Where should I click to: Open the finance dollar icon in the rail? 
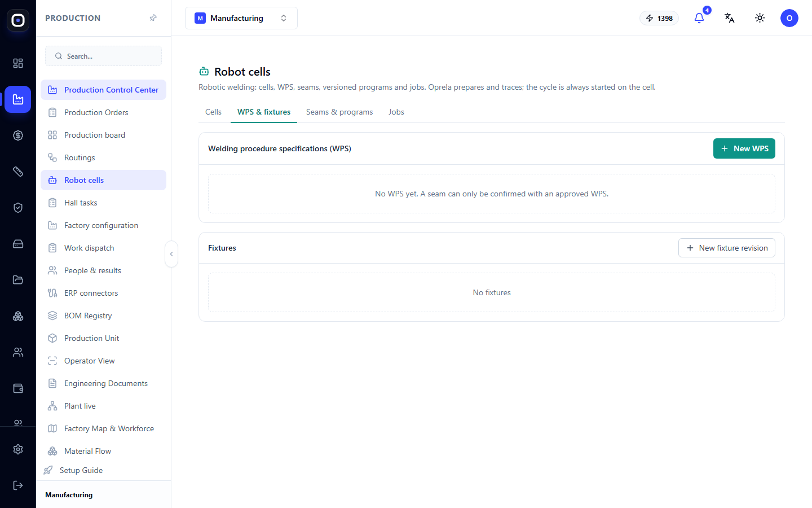point(18,135)
